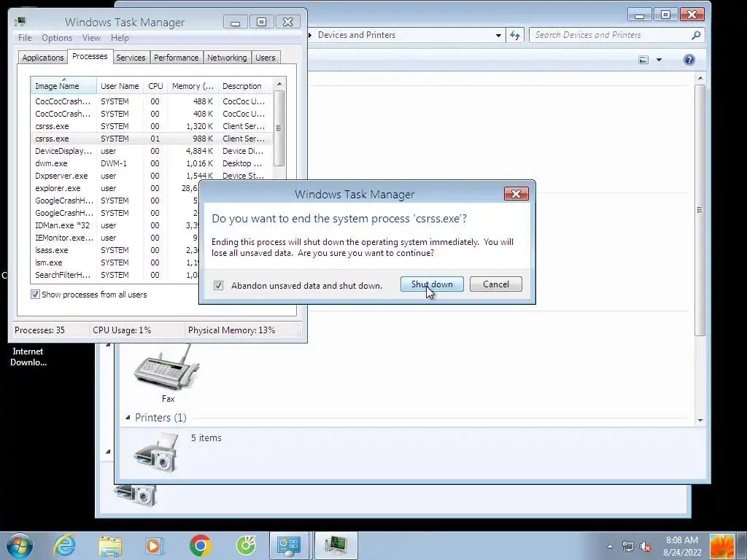Select the Processes tab
Screen dimensions: 747x560
pos(90,56)
